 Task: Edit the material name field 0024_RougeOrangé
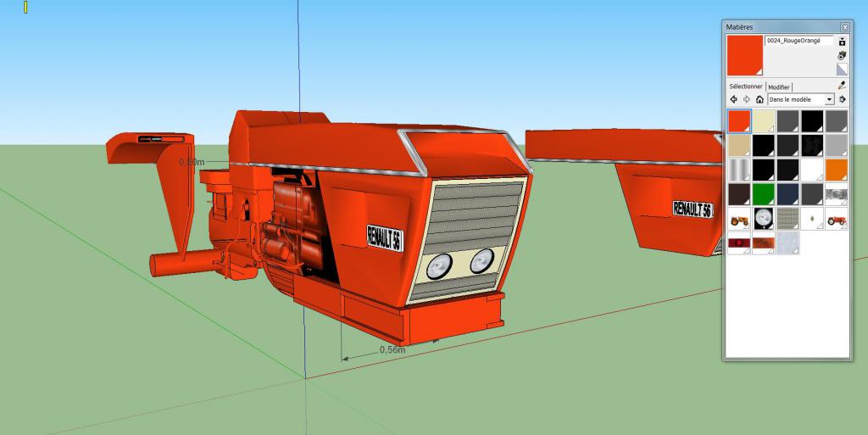point(798,41)
